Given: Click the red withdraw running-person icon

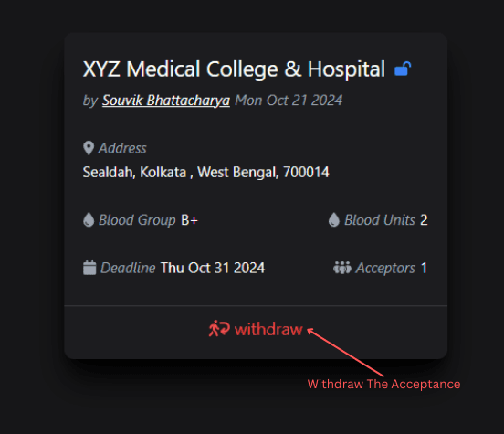Looking at the screenshot, I should (219, 329).
